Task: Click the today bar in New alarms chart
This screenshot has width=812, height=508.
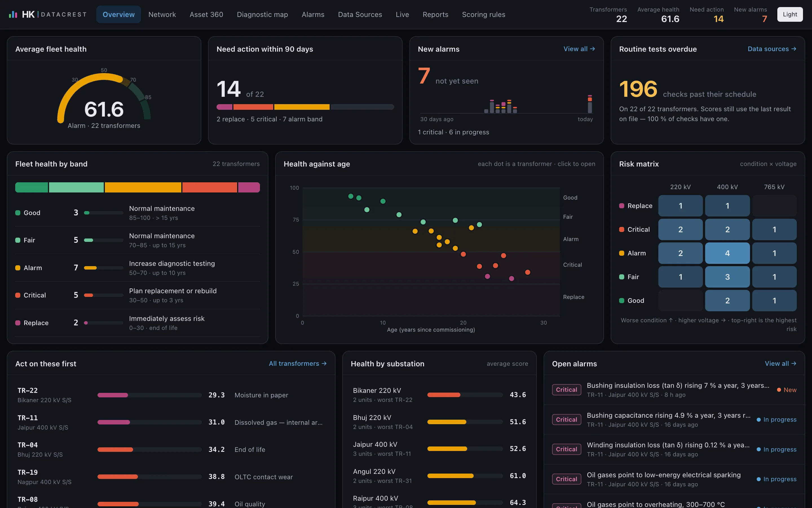Action: pyautogui.click(x=590, y=104)
